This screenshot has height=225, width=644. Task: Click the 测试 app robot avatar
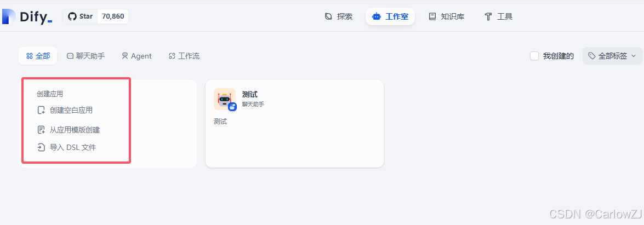pos(225,99)
